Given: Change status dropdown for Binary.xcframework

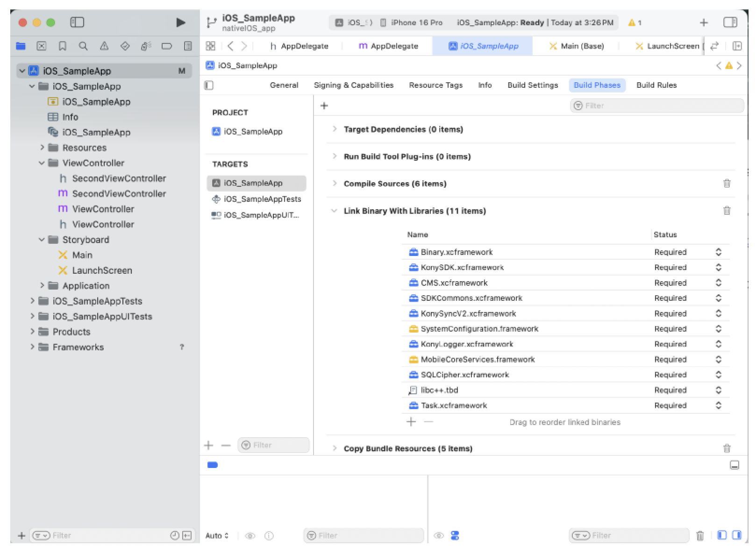Looking at the screenshot, I should click(x=719, y=252).
